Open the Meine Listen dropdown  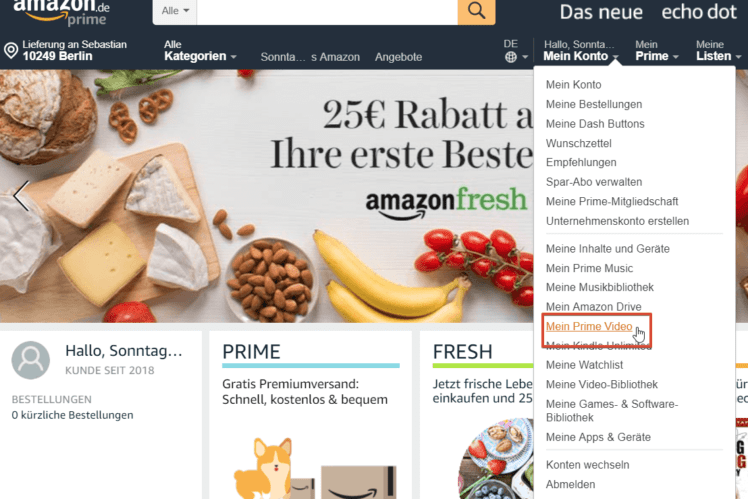(x=718, y=51)
